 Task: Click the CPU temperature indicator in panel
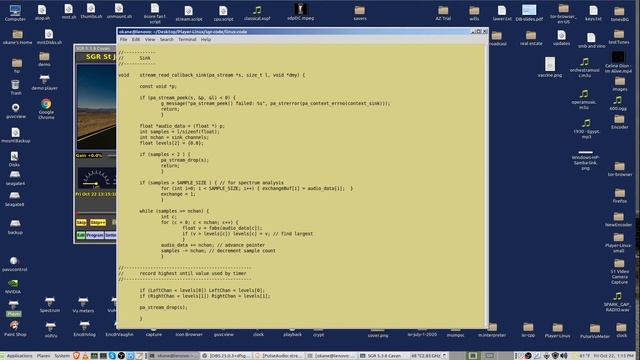tap(429, 356)
